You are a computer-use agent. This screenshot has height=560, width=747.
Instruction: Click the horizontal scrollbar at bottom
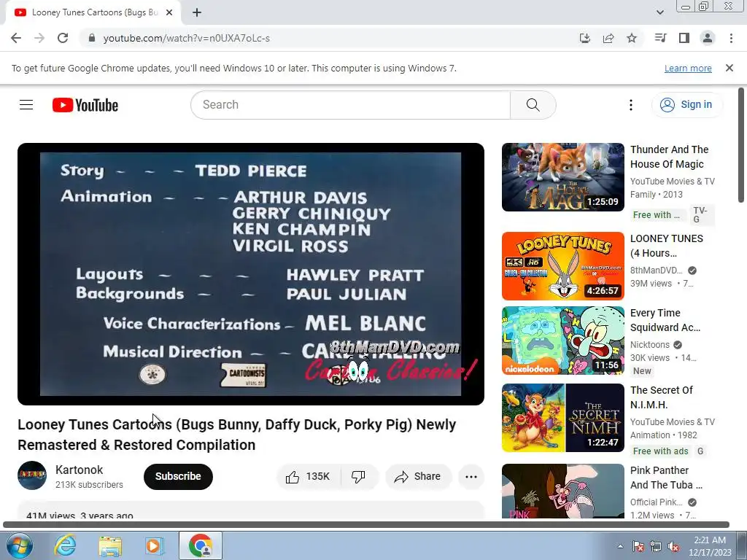(x=366, y=525)
